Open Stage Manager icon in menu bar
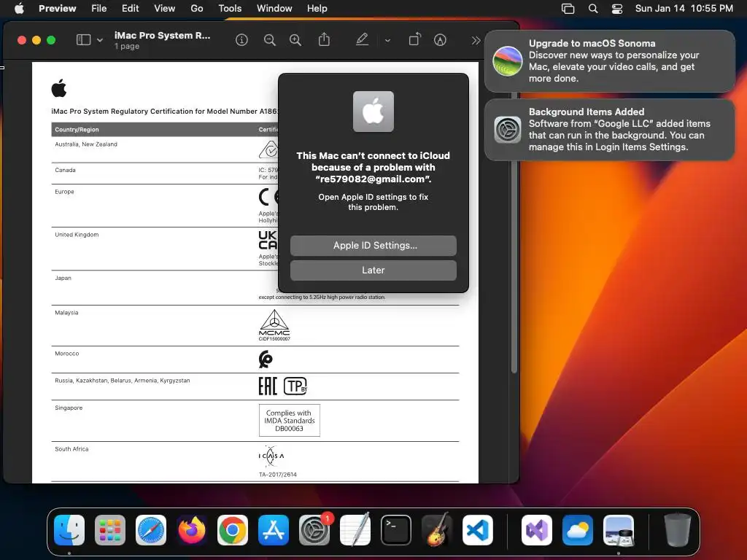Screen dimensions: 747x560 pos(568,9)
